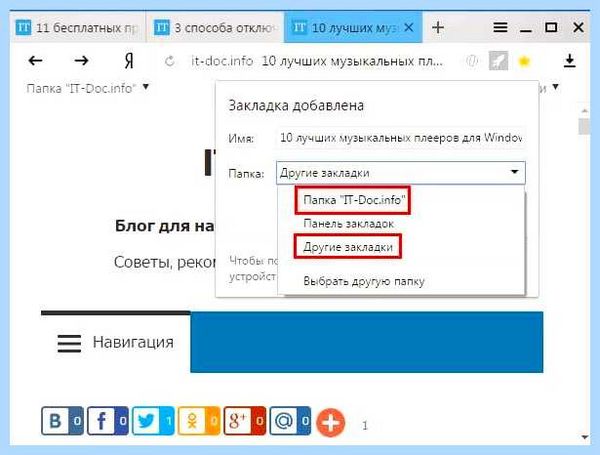This screenshot has width=600, height=455.
Task: Open Папка "IT-Doc.info" bookmarks bar folder
Action: pos(88,88)
